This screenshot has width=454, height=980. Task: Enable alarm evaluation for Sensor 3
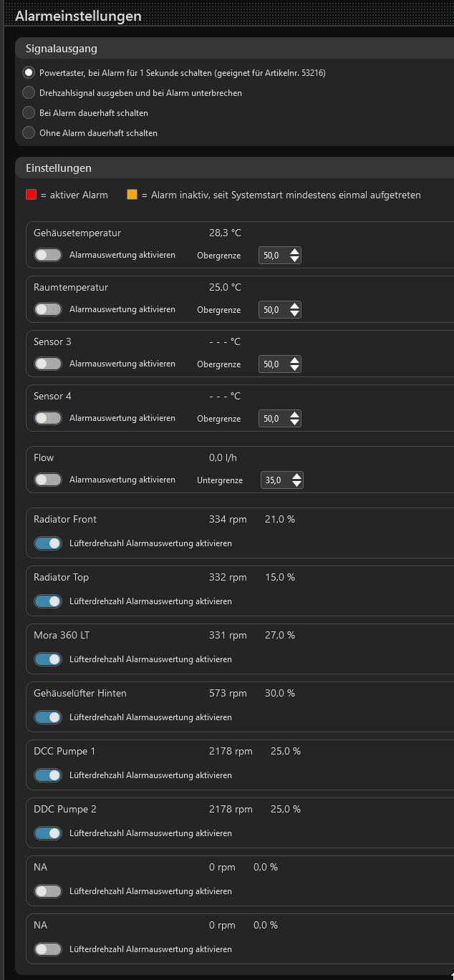click(47, 364)
